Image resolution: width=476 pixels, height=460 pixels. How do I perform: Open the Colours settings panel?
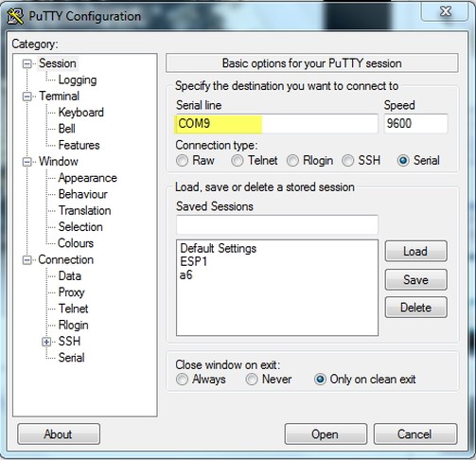76,243
